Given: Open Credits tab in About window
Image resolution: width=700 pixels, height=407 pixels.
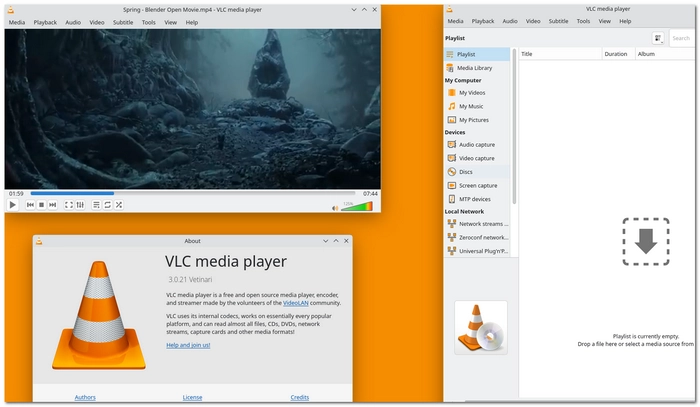Looking at the screenshot, I should point(300,397).
